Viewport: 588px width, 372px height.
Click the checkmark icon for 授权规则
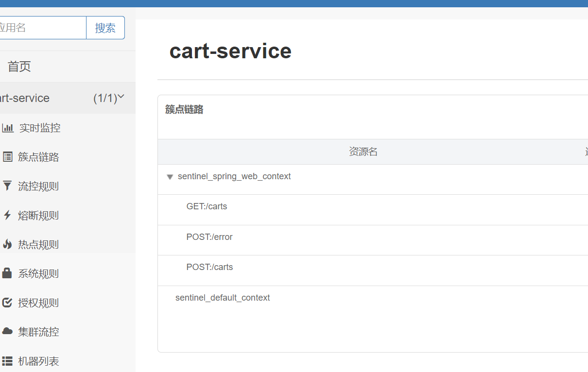tap(7, 303)
